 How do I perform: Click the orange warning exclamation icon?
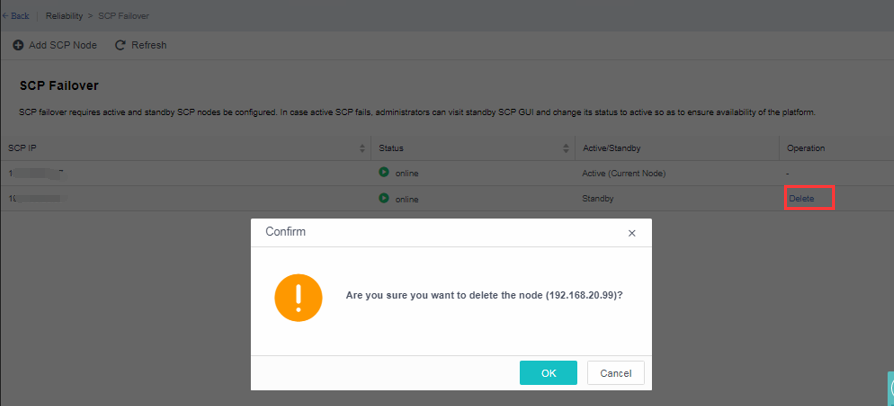(x=297, y=297)
